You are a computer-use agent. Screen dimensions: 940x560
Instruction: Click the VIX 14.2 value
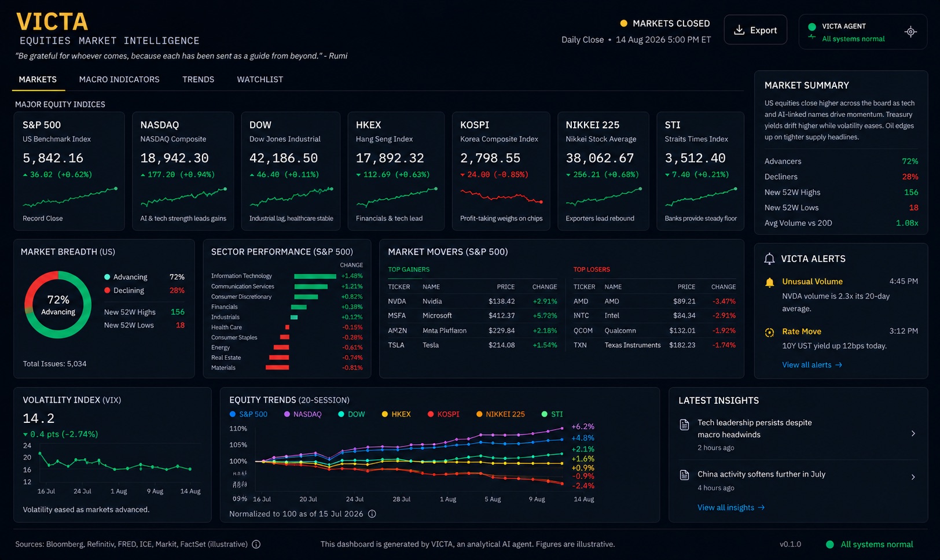[x=39, y=418]
